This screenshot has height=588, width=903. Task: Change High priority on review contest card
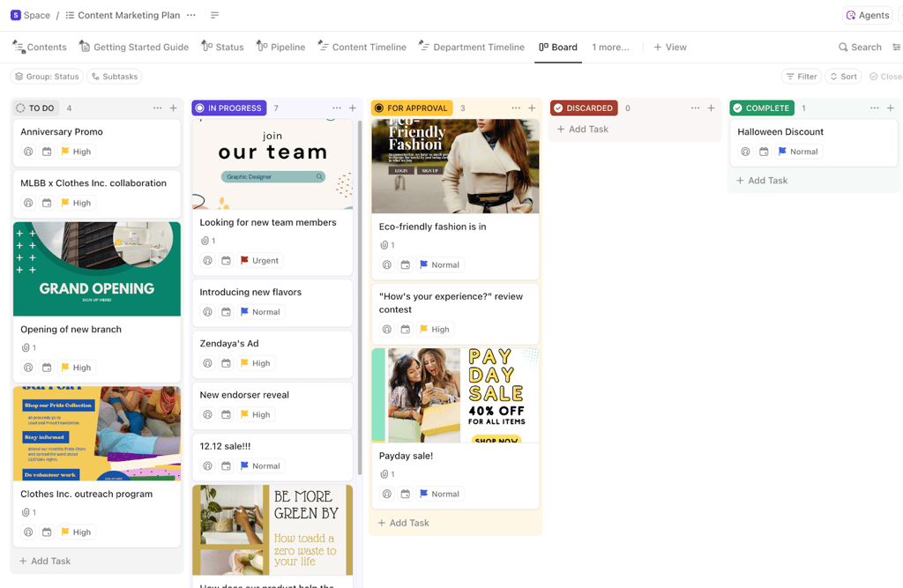435,330
